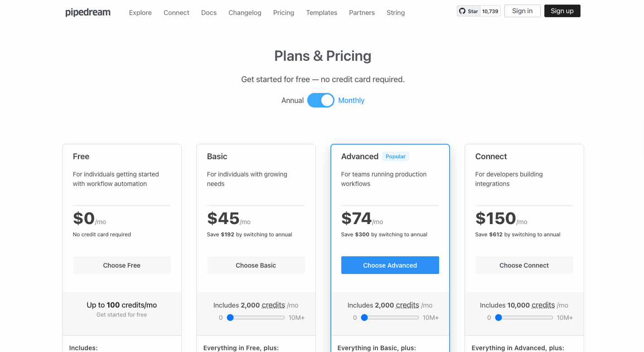
Task: Select String in the navigation bar
Action: 395,13
